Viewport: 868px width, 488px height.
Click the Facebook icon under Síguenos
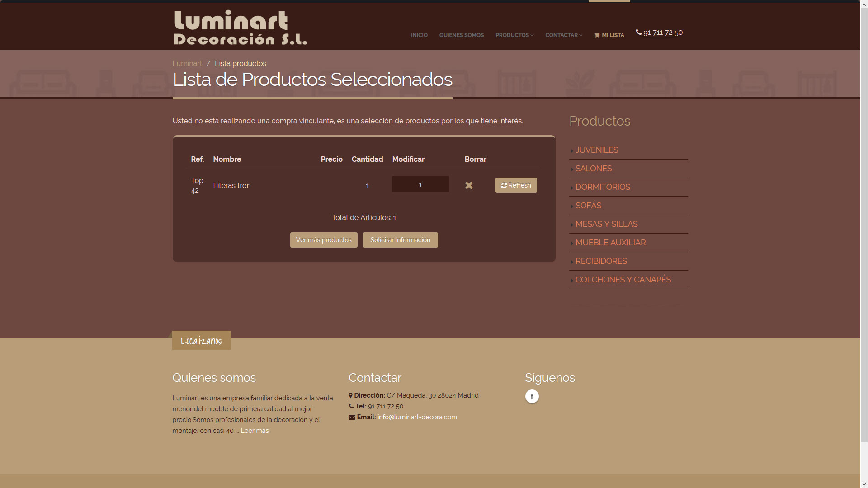[532, 396]
